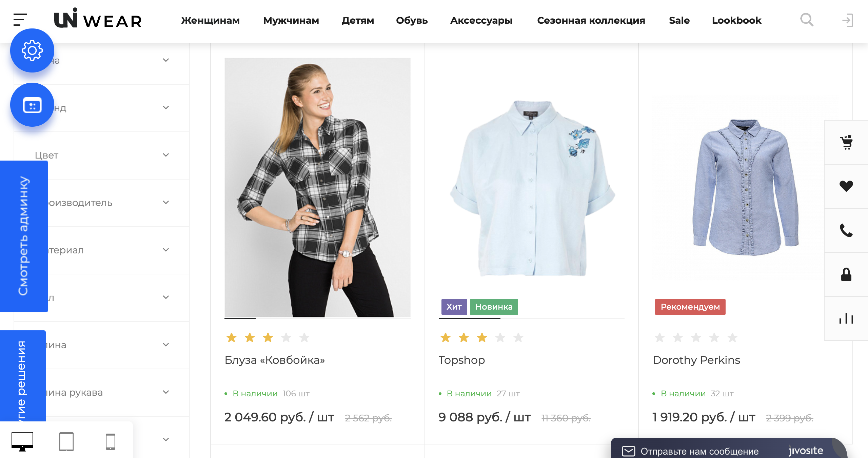Open the Dorothy Perkins product link

696,360
